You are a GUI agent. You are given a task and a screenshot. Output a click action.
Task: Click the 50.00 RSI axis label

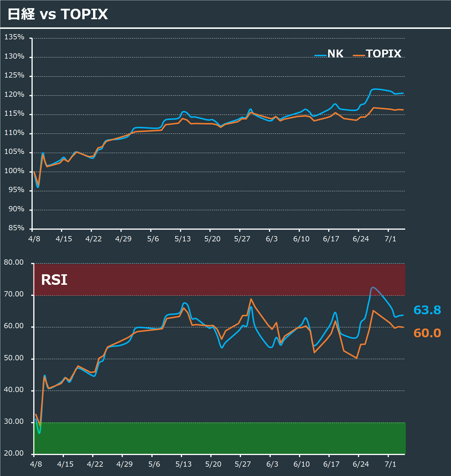[x=14, y=358]
